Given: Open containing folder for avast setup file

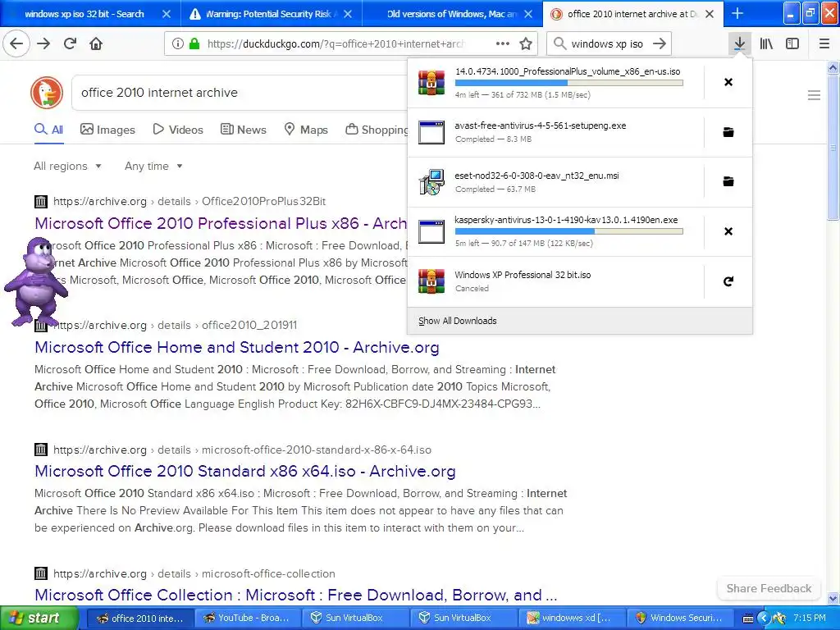Looking at the screenshot, I should 728,132.
